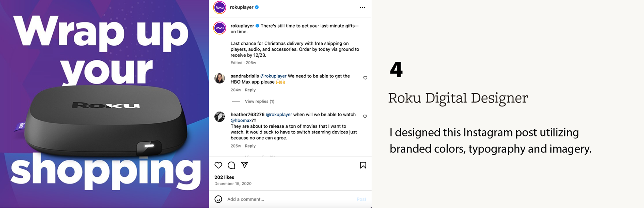Click the Wrap up your shopping post image
644x208 pixels.
coord(104,104)
